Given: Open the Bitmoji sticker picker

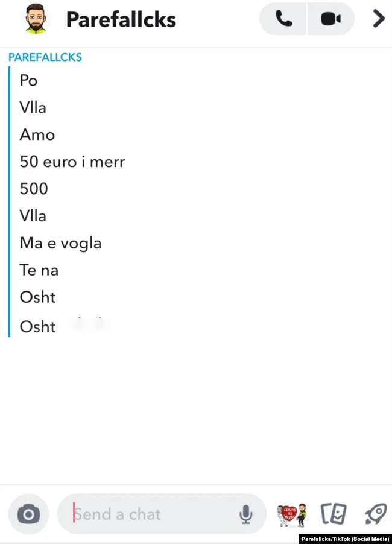Looking at the screenshot, I should [x=292, y=514].
